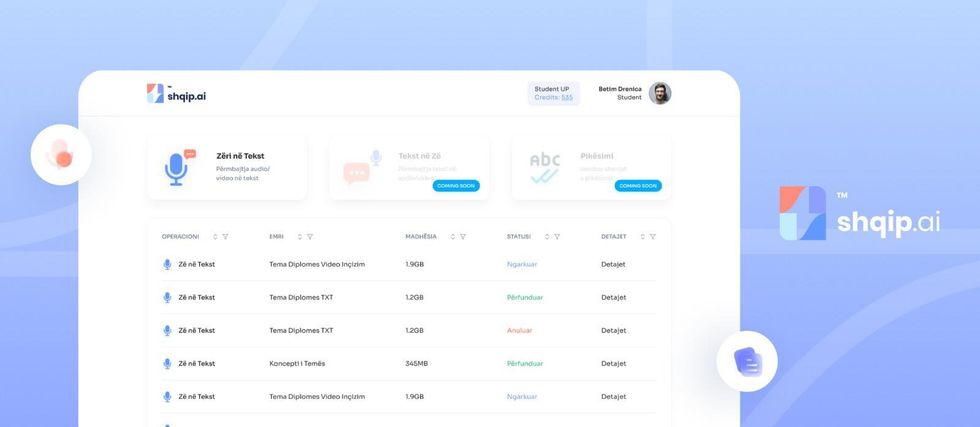Image resolution: width=980 pixels, height=427 pixels.
Task: Click the filter icon in STATUSI column
Action: 557,237
